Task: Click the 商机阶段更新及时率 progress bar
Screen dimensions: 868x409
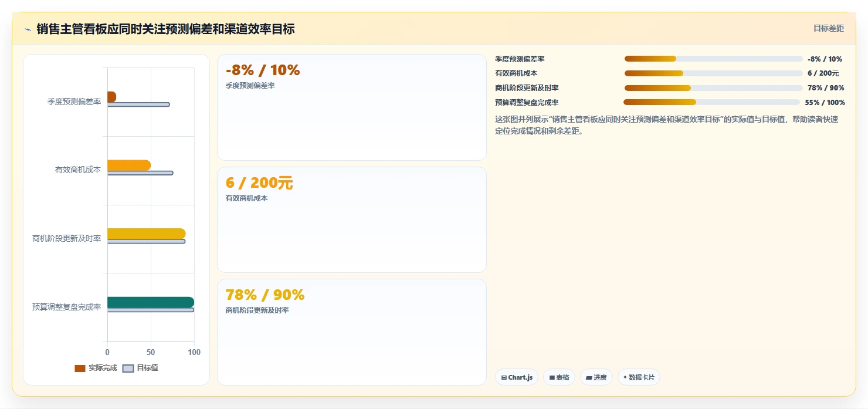Action: 713,88
